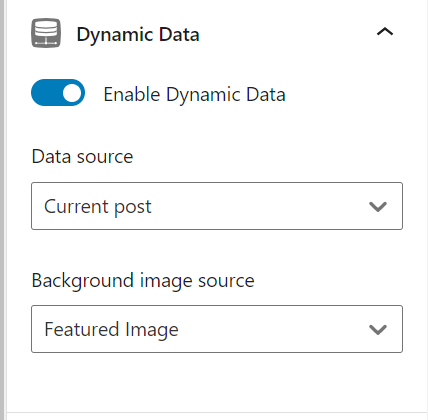This screenshot has height=420, width=428.
Task: Click the white knob of the toggle switch
Action: pyautogui.click(x=72, y=93)
